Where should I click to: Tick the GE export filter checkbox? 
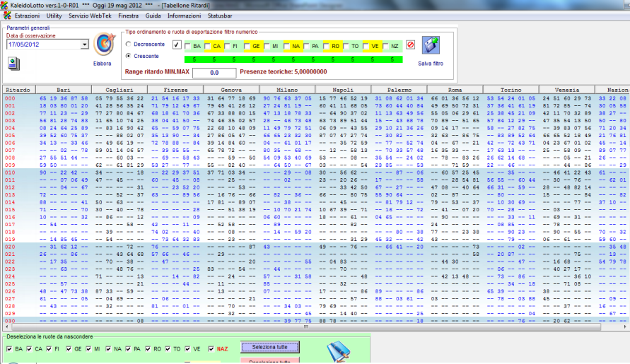tap(247, 46)
